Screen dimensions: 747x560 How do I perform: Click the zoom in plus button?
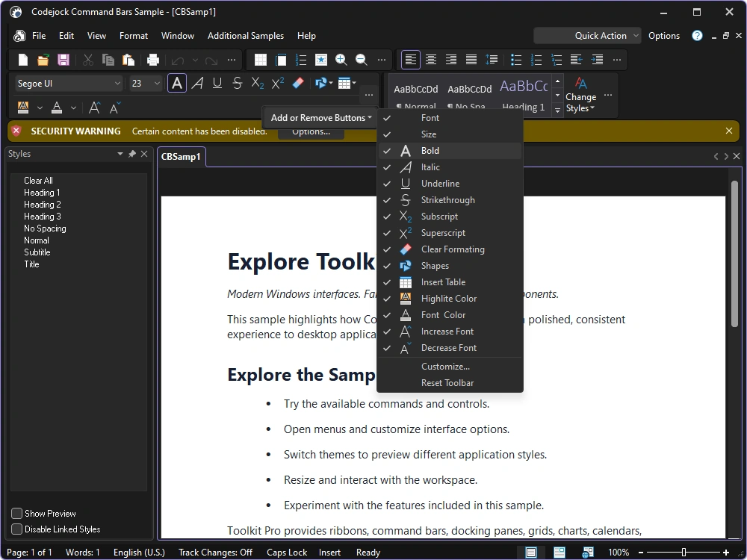pos(726,553)
